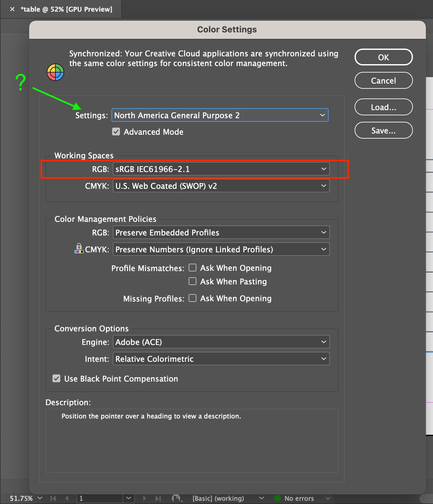Close the *table document tab
Viewport: 433px width, 504px height.
(12, 9)
